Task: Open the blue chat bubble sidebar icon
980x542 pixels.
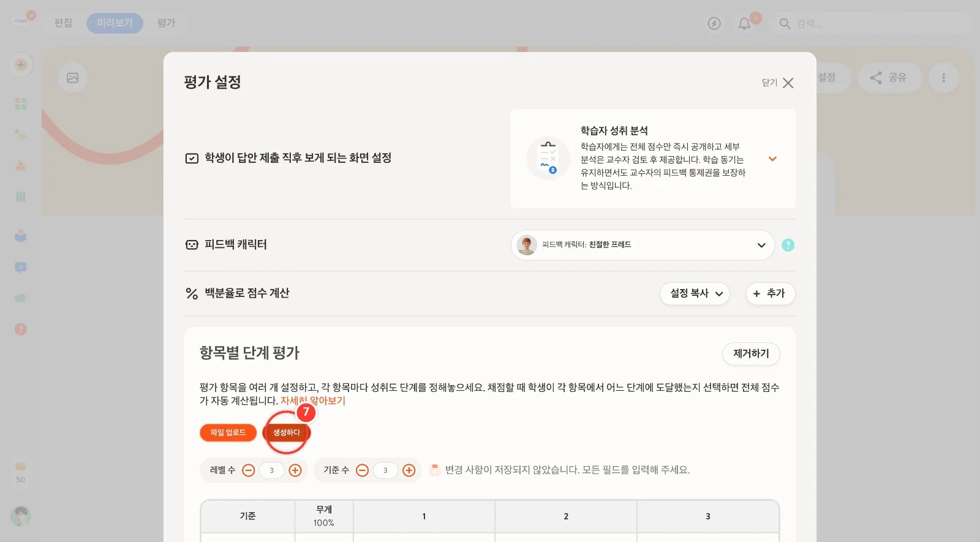Action: (x=21, y=268)
